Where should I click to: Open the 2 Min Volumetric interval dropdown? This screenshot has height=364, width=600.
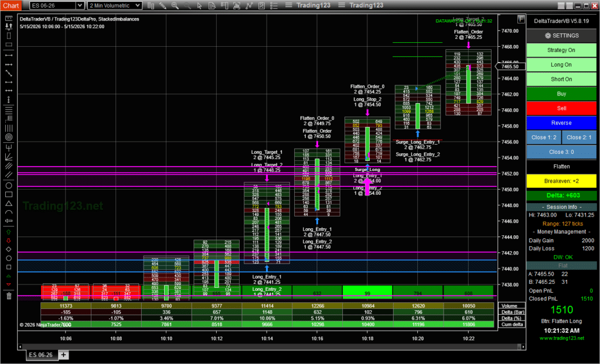[115, 5]
